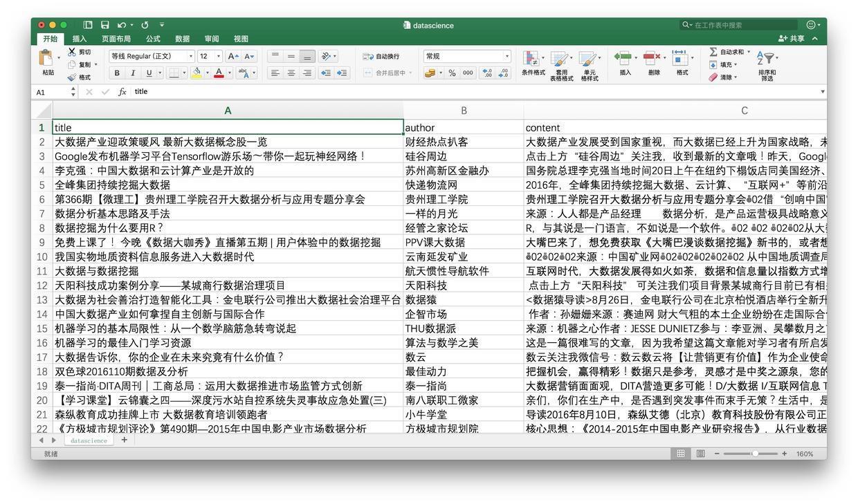Image resolution: width=858 pixels, height=504 pixels.
Task: Click the AutoSum (自动求和) sigma icon
Action: pyautogui.click(x=713, y=52)
